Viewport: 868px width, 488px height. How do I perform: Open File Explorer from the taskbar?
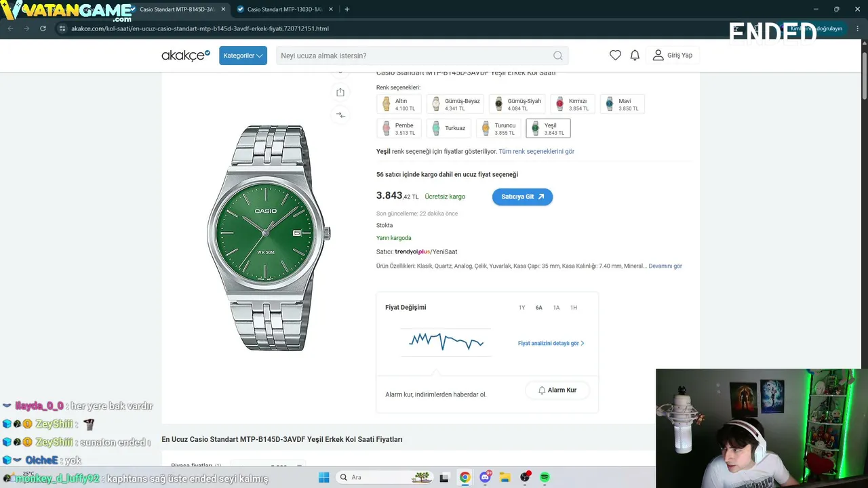pyautogui.click(x=505, y=477)
